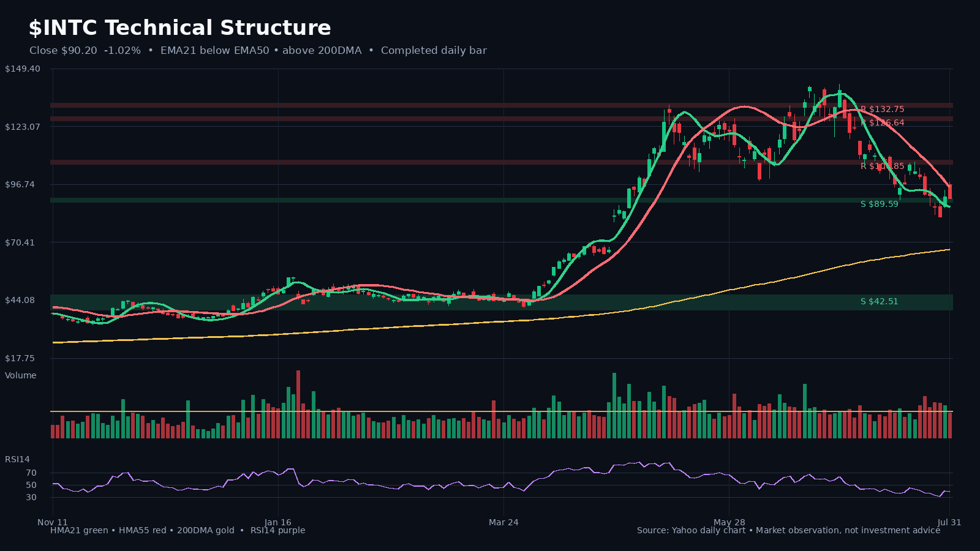Click the Mar 24 date label

tap(503, 522)
